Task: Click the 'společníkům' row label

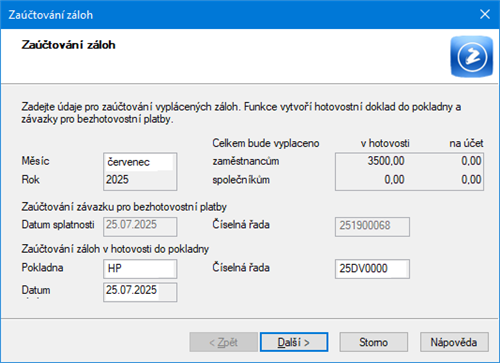Action: 241,180
